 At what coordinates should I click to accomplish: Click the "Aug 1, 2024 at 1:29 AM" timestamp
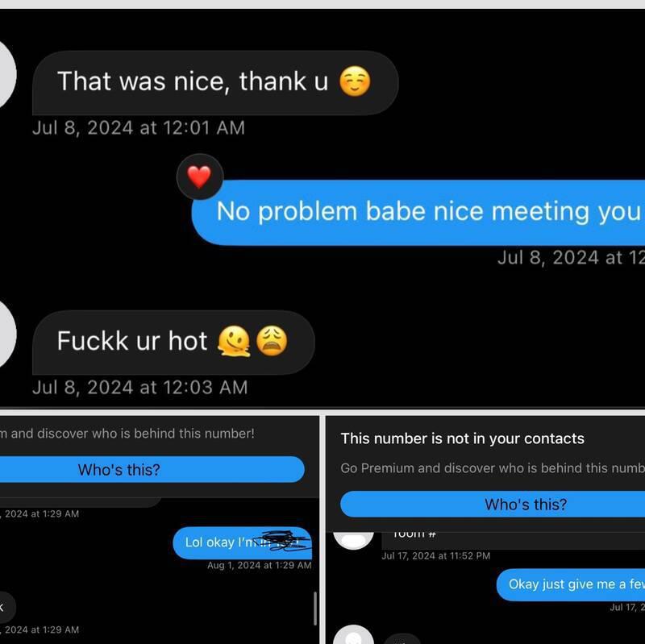tap(259, 565)
